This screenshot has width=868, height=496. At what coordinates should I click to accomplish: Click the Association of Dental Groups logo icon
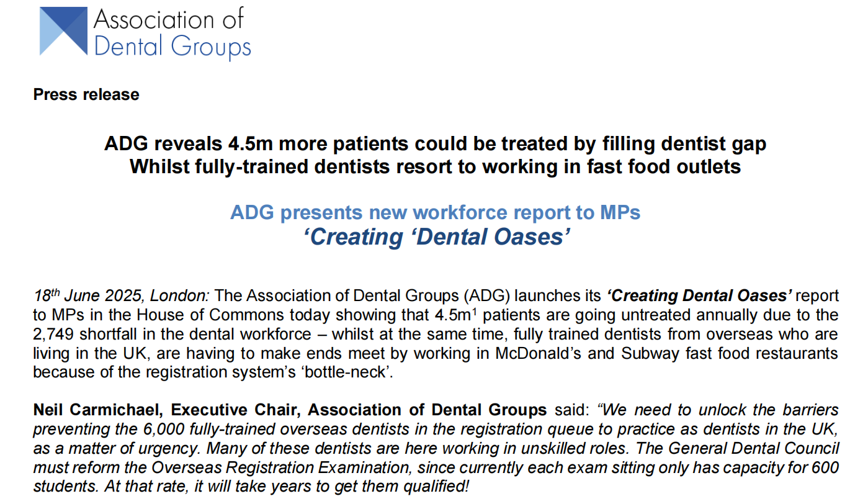click(x=63, y=31)
